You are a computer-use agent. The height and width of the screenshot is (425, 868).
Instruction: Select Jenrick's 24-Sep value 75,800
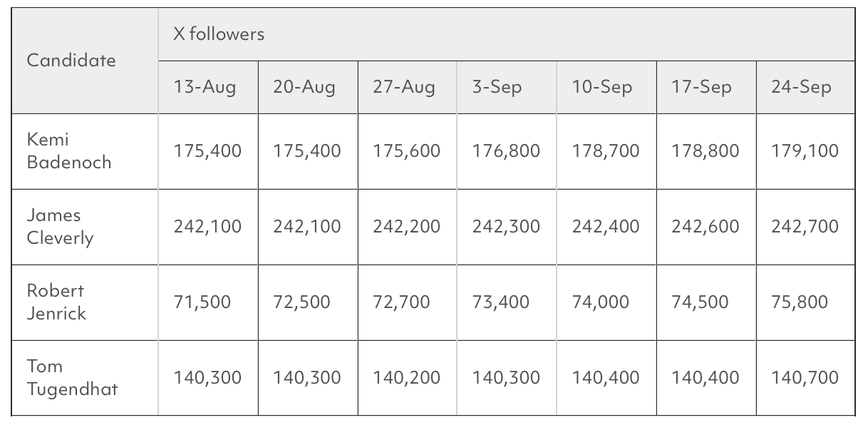tap(799, 303)
